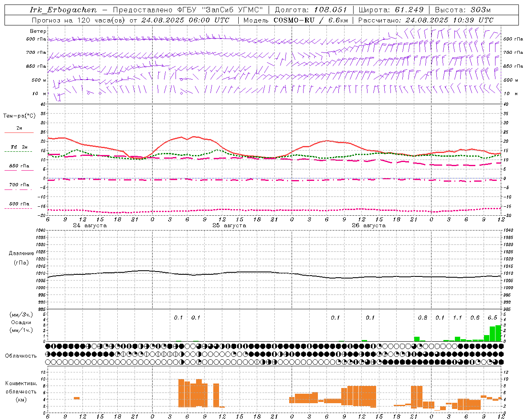The image size is (525, 420).
Task: Click the Прогноз на 120 часа(ов) text
Action: (78, 20)
